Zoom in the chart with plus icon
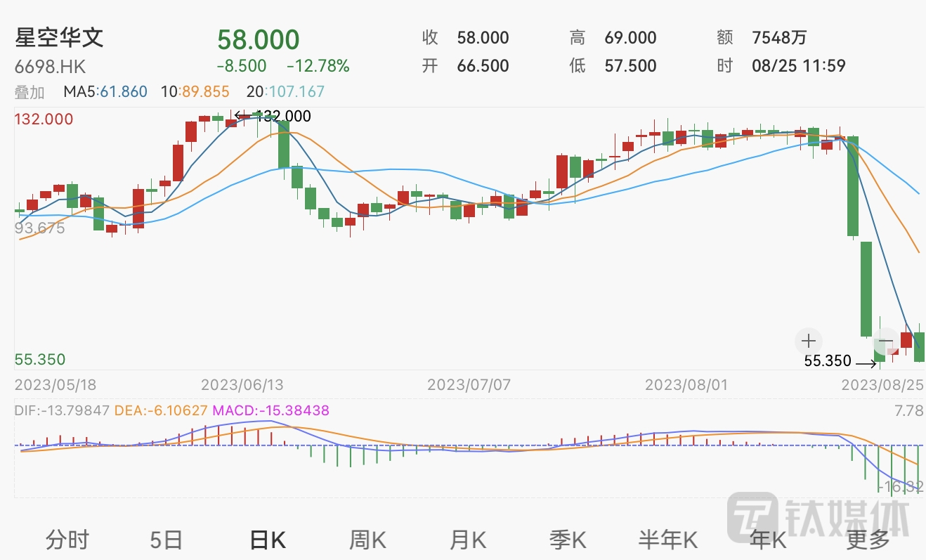 [809, 341]
